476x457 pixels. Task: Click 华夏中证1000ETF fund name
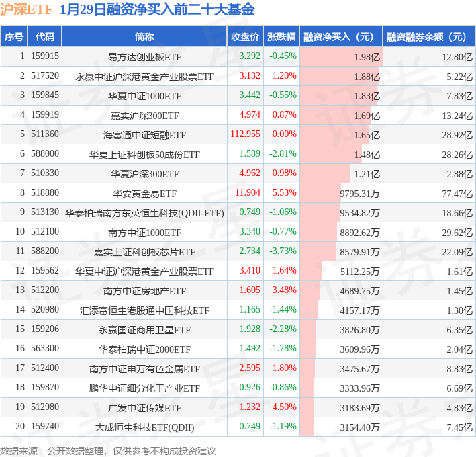click(144, 96)
